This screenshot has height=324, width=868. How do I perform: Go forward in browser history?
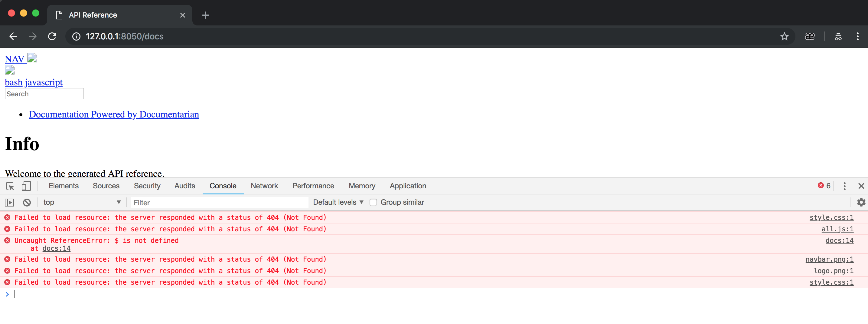click(33, 36)
